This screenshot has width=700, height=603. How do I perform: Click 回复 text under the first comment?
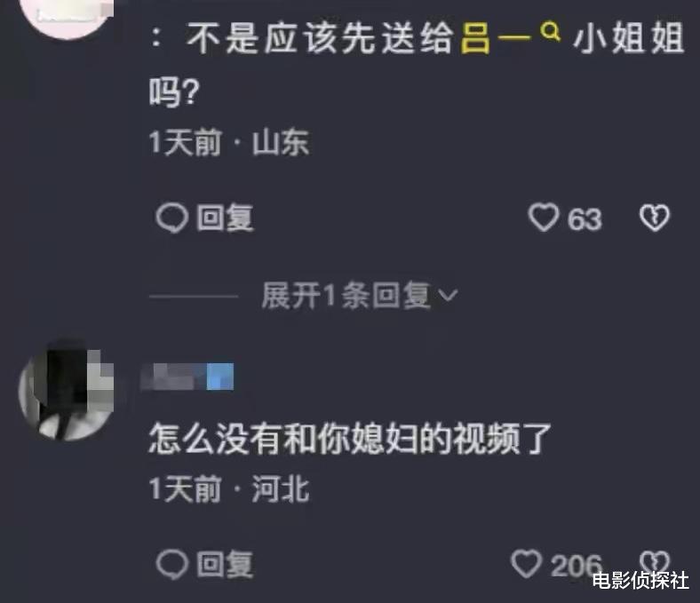[x=226, y=218]
